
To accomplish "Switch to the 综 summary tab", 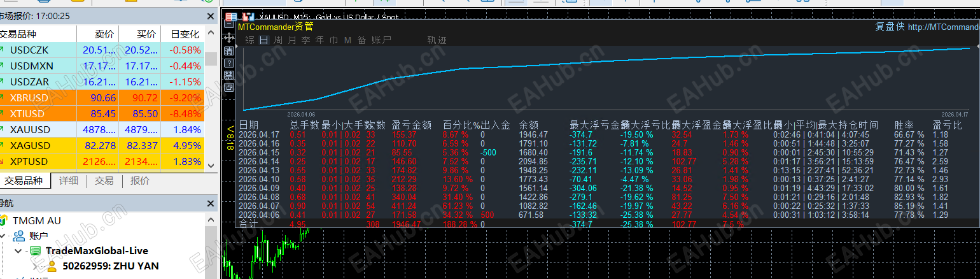I will point(250,39).
